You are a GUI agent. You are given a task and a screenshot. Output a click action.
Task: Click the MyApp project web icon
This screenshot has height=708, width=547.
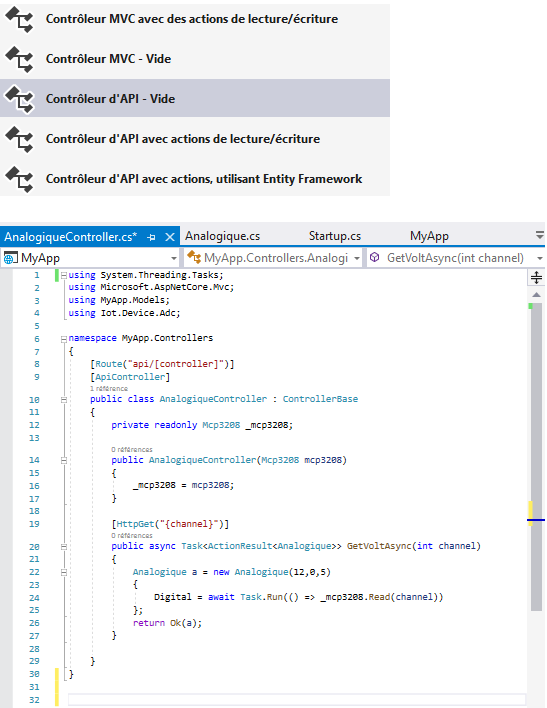pos(10,258)
